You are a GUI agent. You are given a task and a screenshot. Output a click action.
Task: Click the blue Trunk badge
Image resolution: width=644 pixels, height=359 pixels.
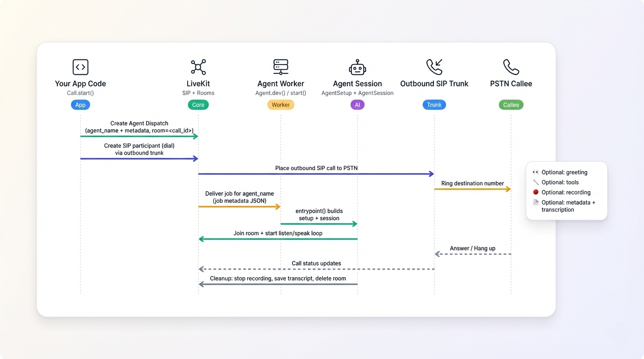(434, 105)
